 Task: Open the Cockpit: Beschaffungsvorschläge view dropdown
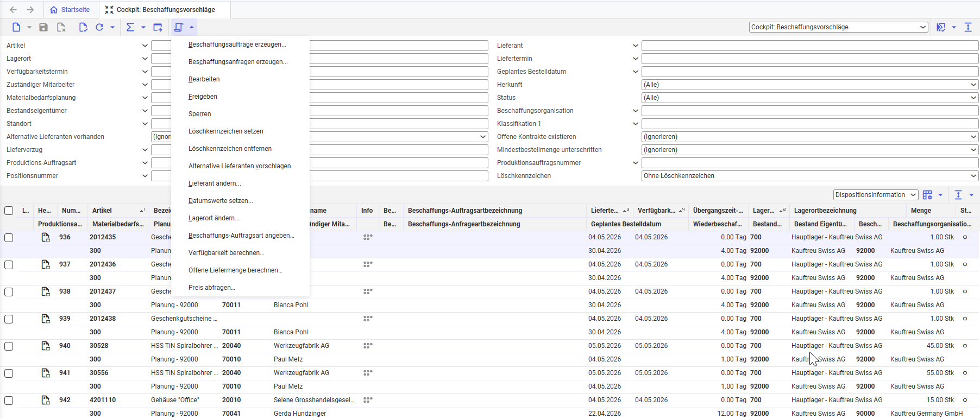[x=838, y=27]
